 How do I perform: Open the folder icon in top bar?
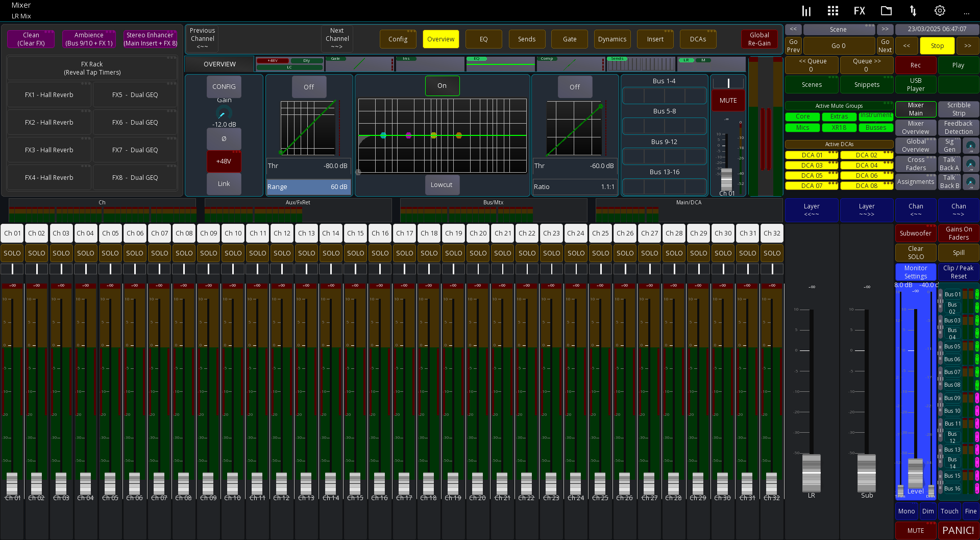(887, 11)
